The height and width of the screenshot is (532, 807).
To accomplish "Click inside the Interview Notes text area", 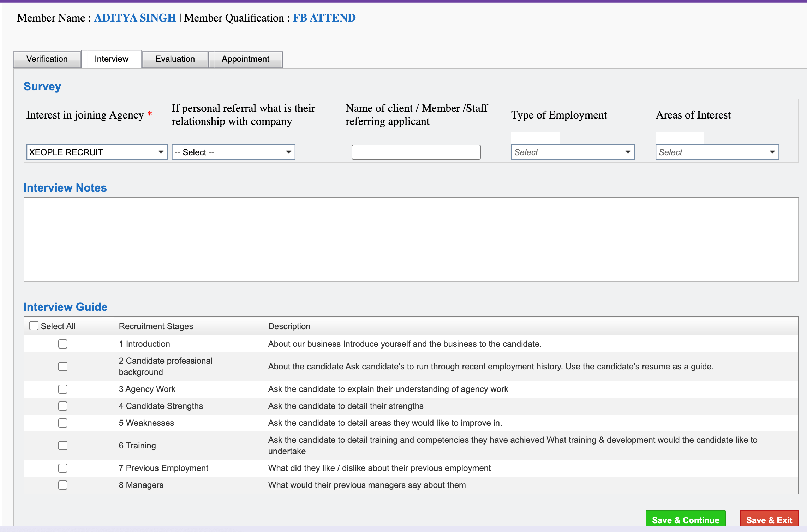I will pos(411,240).
